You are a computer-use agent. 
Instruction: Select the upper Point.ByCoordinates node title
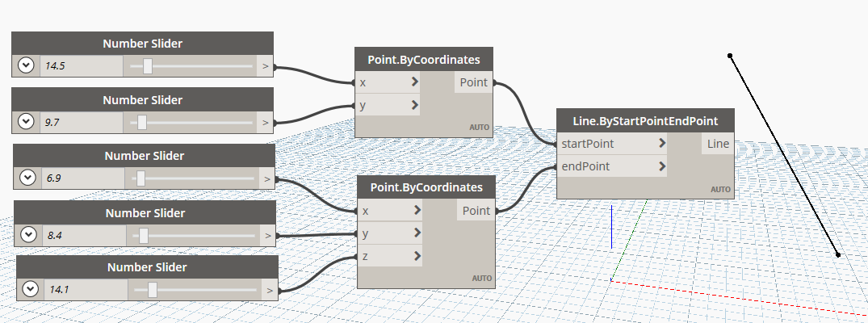pyautogui.click(x=423, y=59)
